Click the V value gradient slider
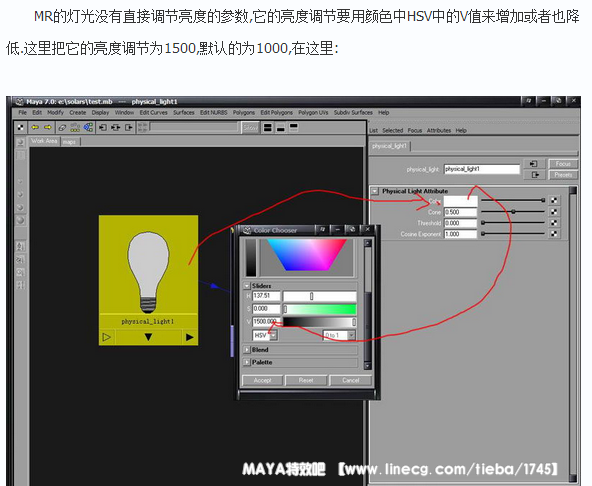Viewport: 592px width, 486px height. (319, 322)
